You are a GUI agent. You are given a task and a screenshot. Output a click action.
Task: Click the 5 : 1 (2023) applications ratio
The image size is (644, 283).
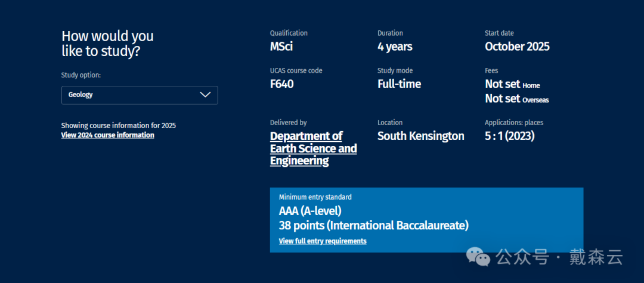(509, 136)
